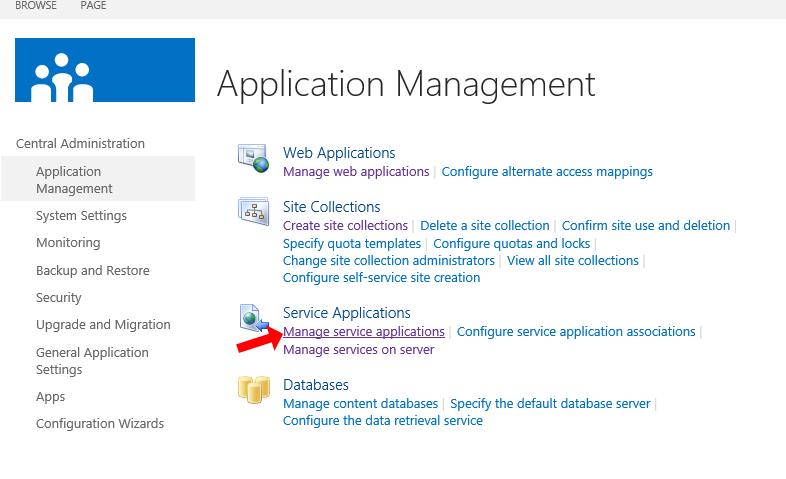Go to Central Administration home
Image resolution: width=786 pixels, height=479 pixels.
[x=80, y=143]
